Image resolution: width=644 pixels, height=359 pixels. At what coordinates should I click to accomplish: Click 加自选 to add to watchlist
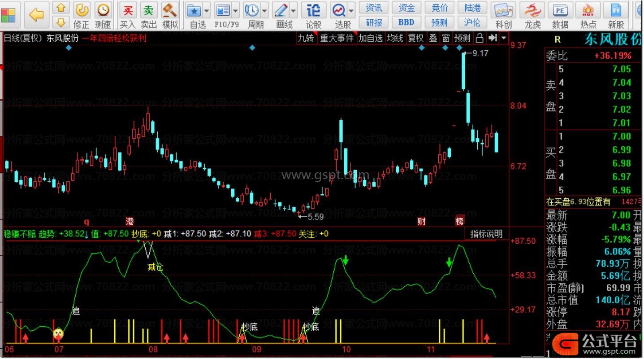pyautogui.click(x=371, y=38)
